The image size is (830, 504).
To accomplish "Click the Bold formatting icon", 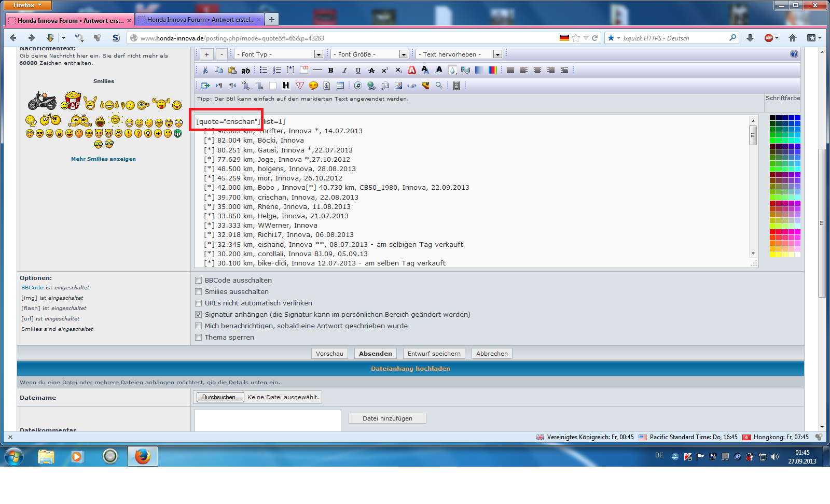I will [330, 70].
